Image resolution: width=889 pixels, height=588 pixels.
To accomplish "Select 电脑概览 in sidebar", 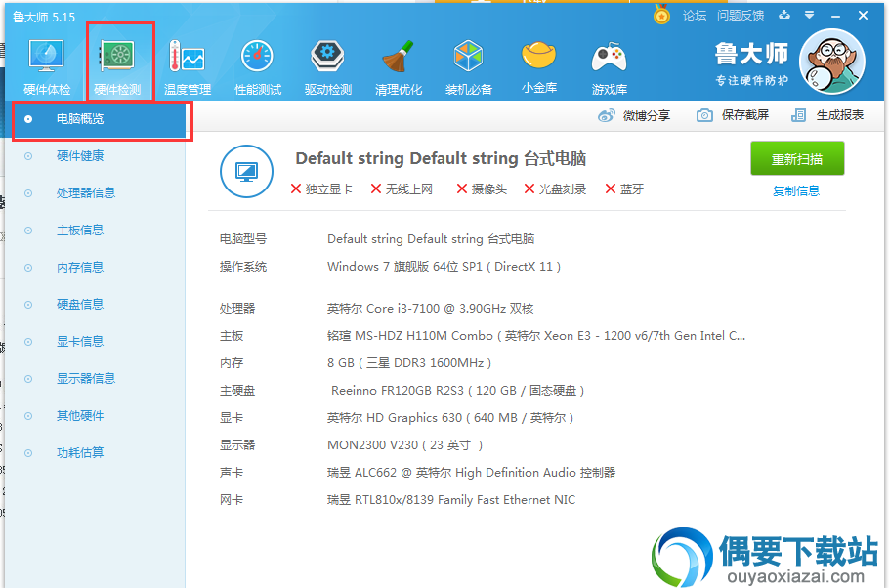I will click(100, 119).
